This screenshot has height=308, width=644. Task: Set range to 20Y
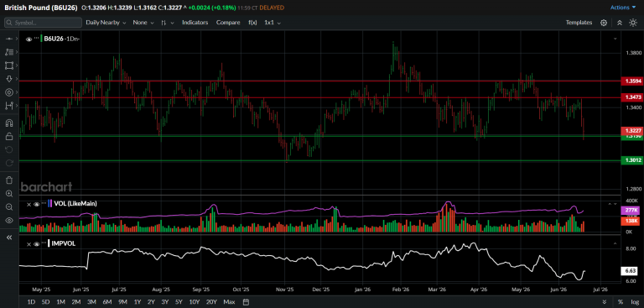(x=211, y=302)
